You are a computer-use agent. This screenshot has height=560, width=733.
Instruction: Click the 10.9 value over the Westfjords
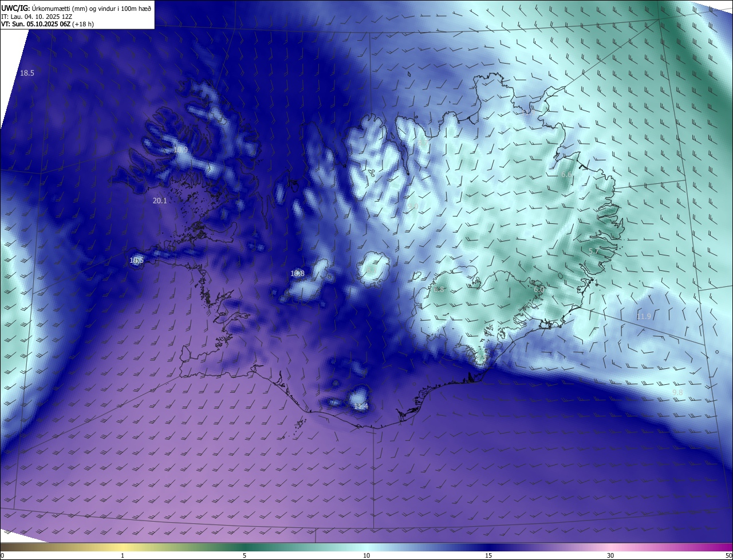click(180, 150)
